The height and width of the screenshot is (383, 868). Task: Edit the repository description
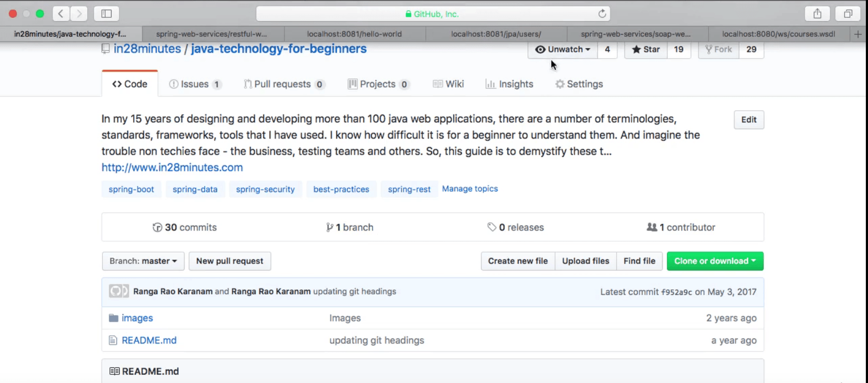tap(749, 120)
